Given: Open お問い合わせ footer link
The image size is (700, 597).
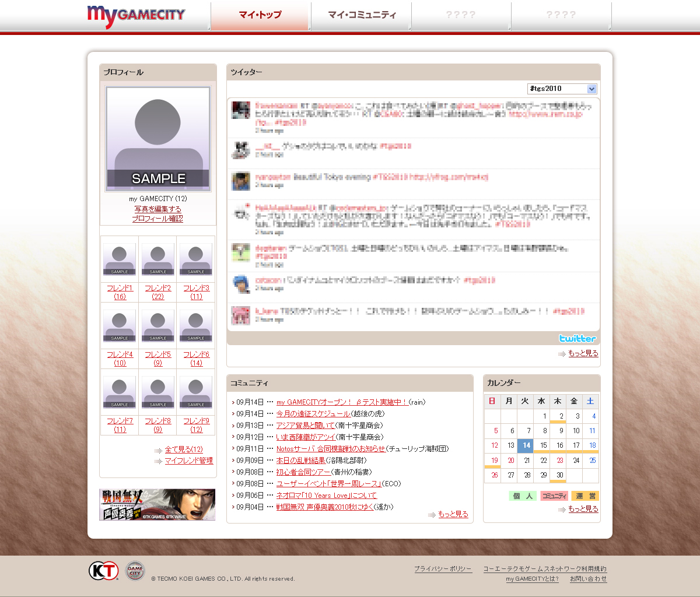Looking at the screenshot, I should coord(589,579).
